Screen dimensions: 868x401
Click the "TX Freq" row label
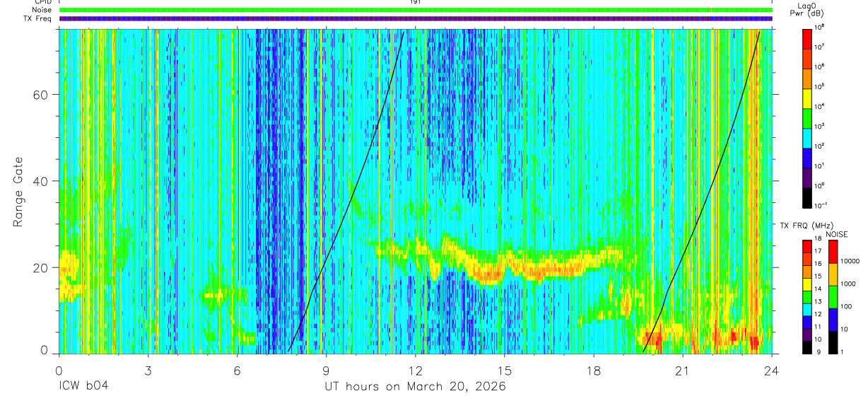[x=37, y=18]
